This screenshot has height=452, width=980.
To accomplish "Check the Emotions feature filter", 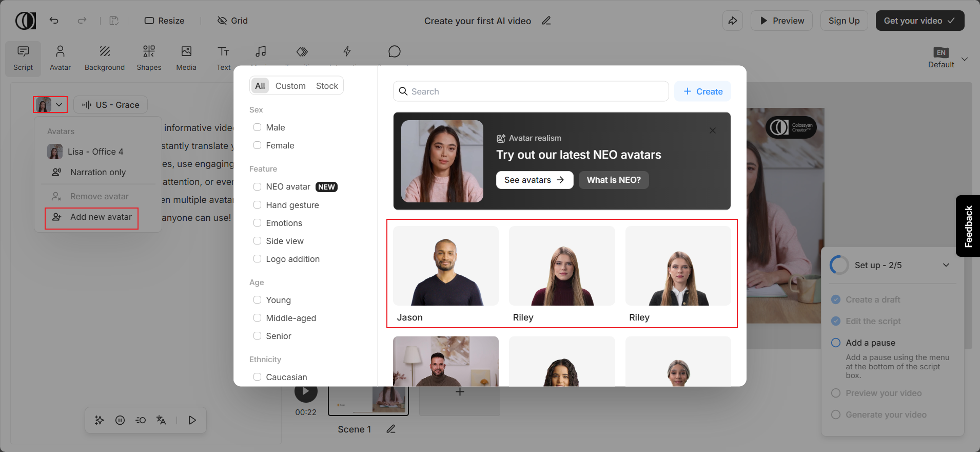I will click(x=257, y=223).
